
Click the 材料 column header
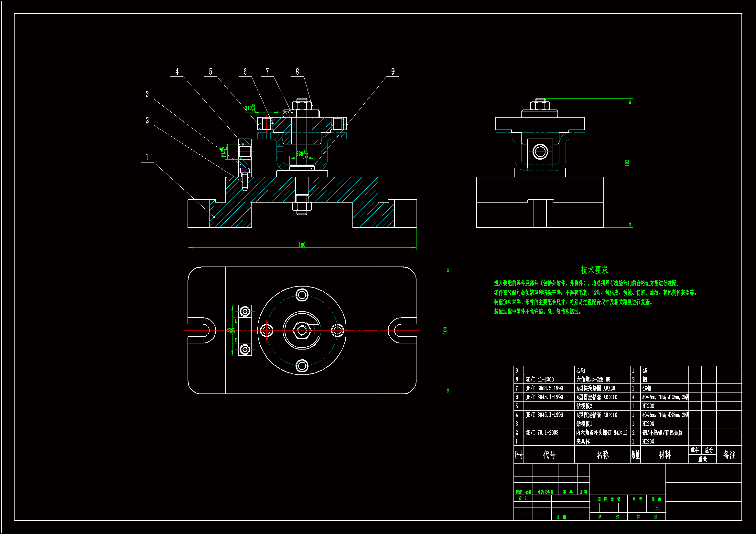[664, 455]
